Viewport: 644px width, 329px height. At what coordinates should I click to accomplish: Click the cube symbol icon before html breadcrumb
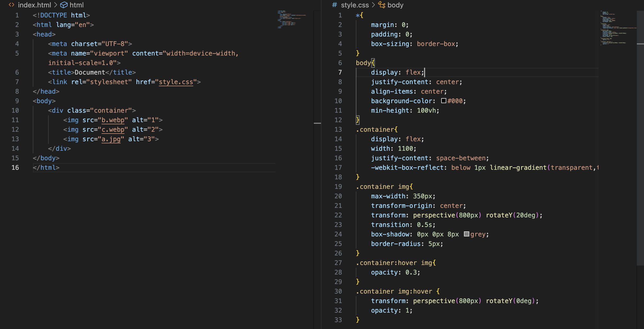tap(63, 5)
